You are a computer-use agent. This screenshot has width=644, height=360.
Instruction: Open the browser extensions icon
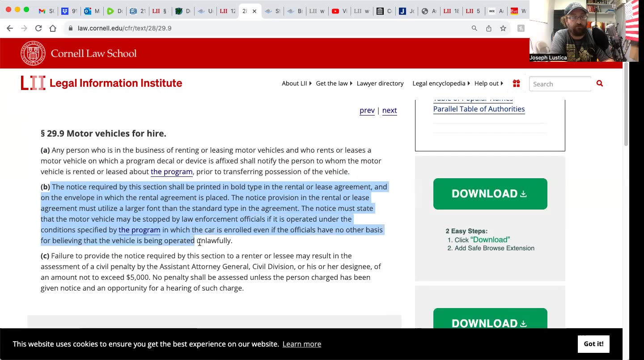click(521, 28)
